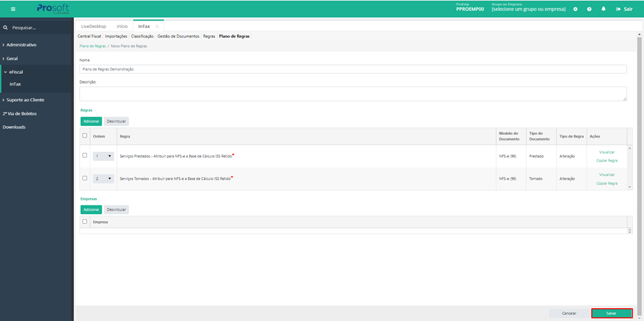Click the search magnifier icon in sidebar

pos(5,28)
